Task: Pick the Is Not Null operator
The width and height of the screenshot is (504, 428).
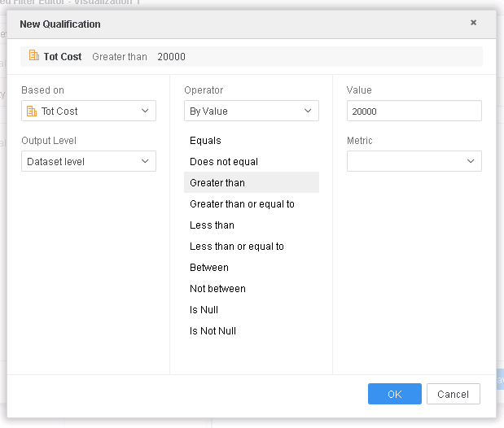Action: (x=213, y=331)
